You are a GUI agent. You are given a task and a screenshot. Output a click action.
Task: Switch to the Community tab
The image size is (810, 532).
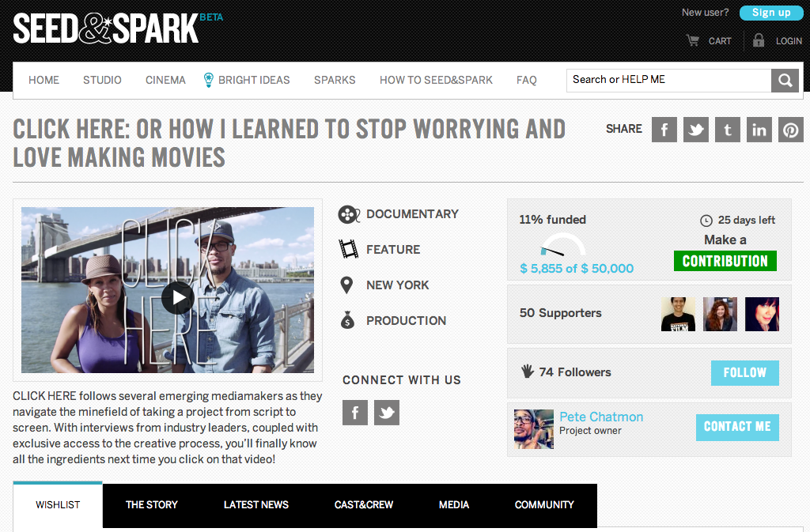click(544, 505)
